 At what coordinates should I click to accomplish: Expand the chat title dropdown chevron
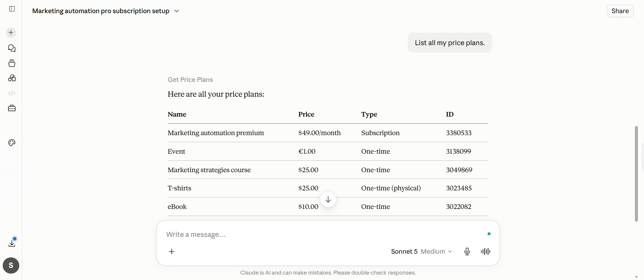[x=177, y=11]
